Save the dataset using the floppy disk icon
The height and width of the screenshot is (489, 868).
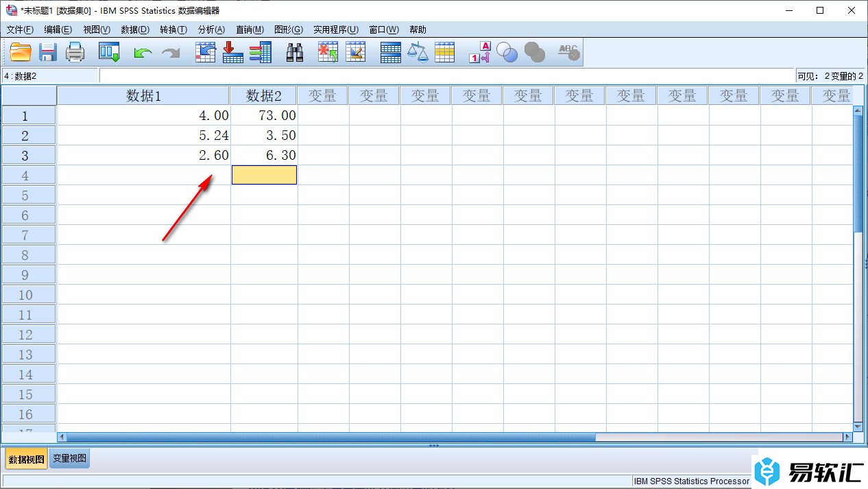[x=47, y=52]
